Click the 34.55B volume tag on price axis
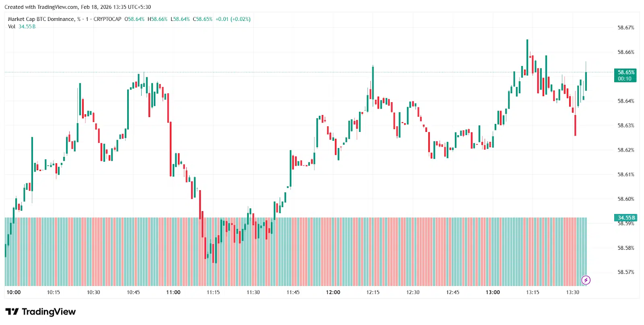The image size is (644, 325). [x=626, y=218]
